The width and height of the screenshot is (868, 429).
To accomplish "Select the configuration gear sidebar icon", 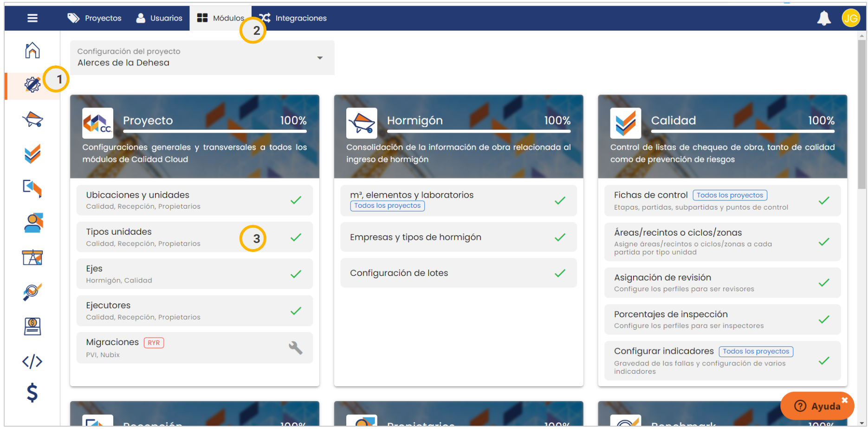I will (x=32, y=85).
